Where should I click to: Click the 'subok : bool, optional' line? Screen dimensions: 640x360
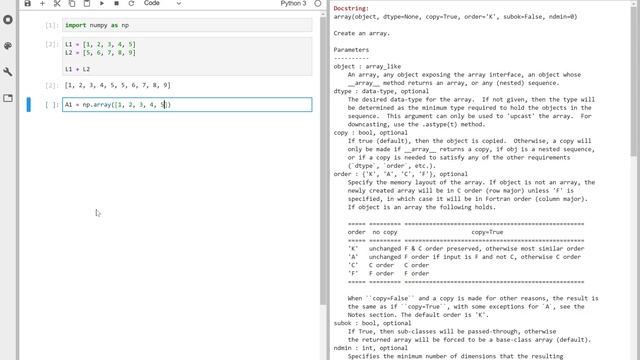coord(372,323)
